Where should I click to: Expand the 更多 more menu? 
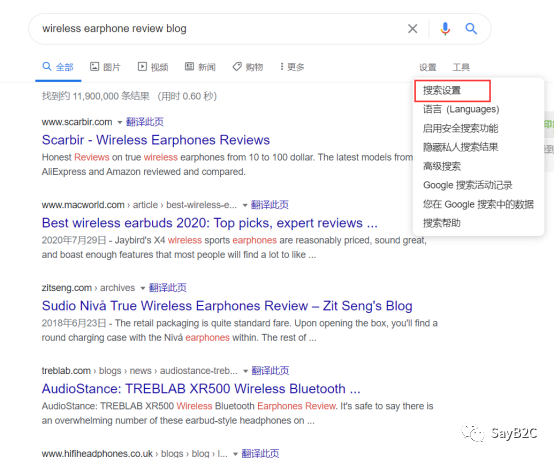pos(292,67)
